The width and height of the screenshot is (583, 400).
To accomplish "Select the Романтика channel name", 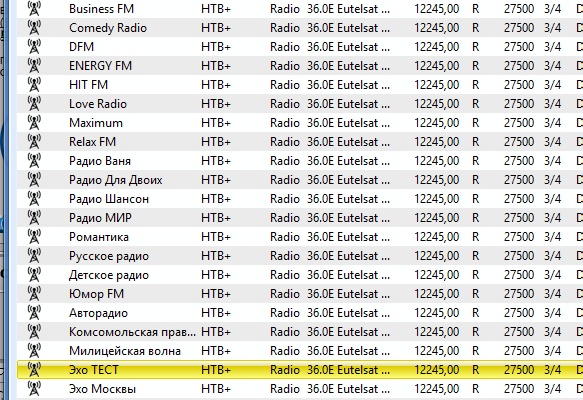I will [99, 237].
